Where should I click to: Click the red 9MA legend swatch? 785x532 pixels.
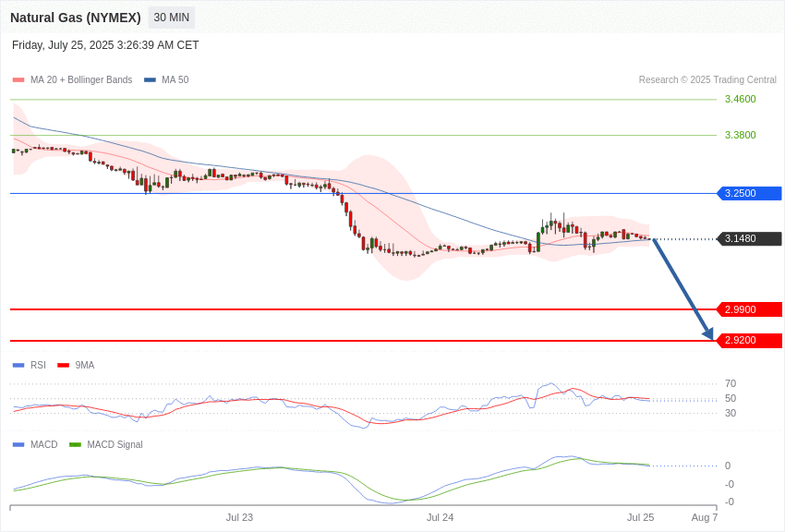[x=64, y=366]
